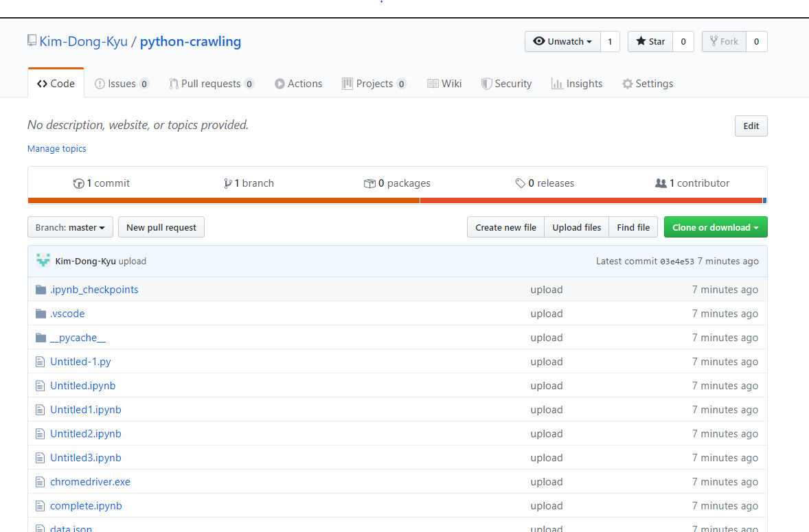809x532 pixels.
Task: Click the commit history clock icon
Action: click(79, 183)
